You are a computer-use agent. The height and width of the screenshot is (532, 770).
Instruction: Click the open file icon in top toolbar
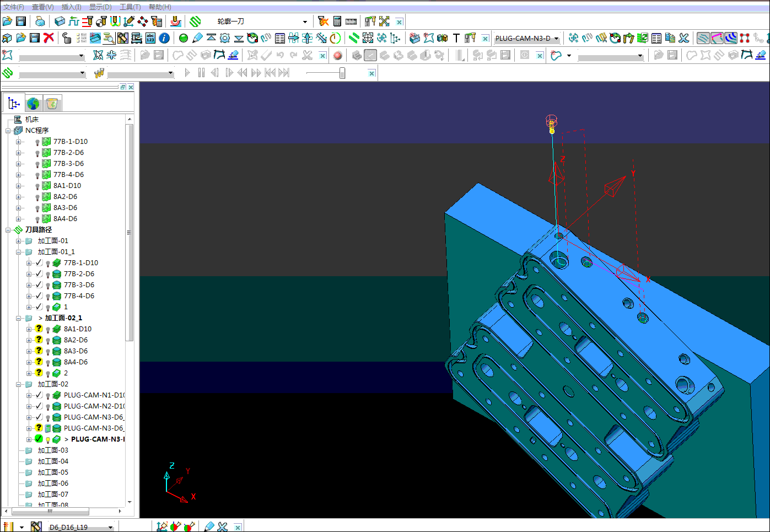[7, 21]
